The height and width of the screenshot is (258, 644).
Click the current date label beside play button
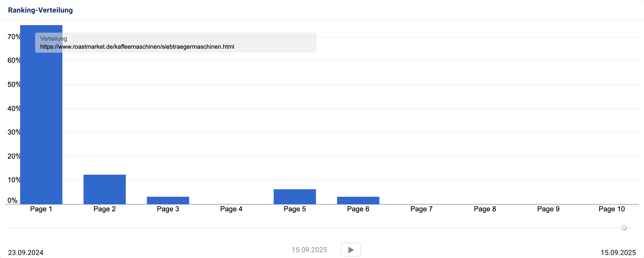coord(309,250)
